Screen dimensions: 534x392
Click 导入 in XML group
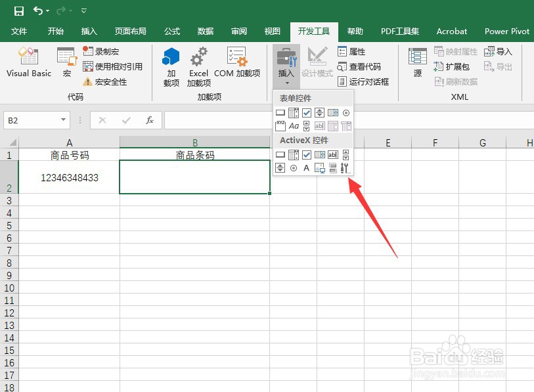[499, 51]
